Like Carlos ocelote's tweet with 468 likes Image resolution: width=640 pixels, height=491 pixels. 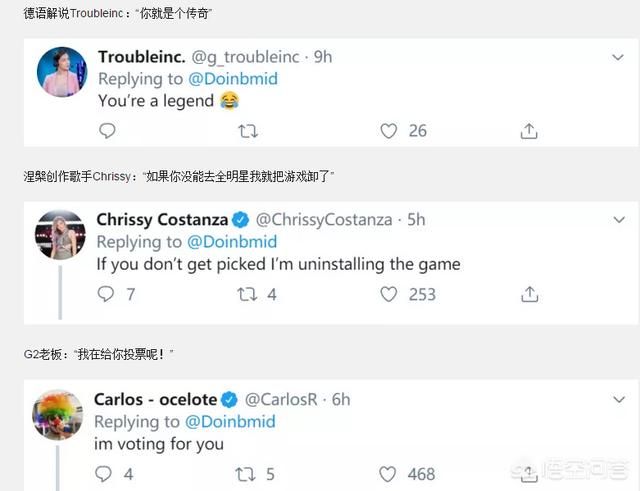(x=388, y=474)
